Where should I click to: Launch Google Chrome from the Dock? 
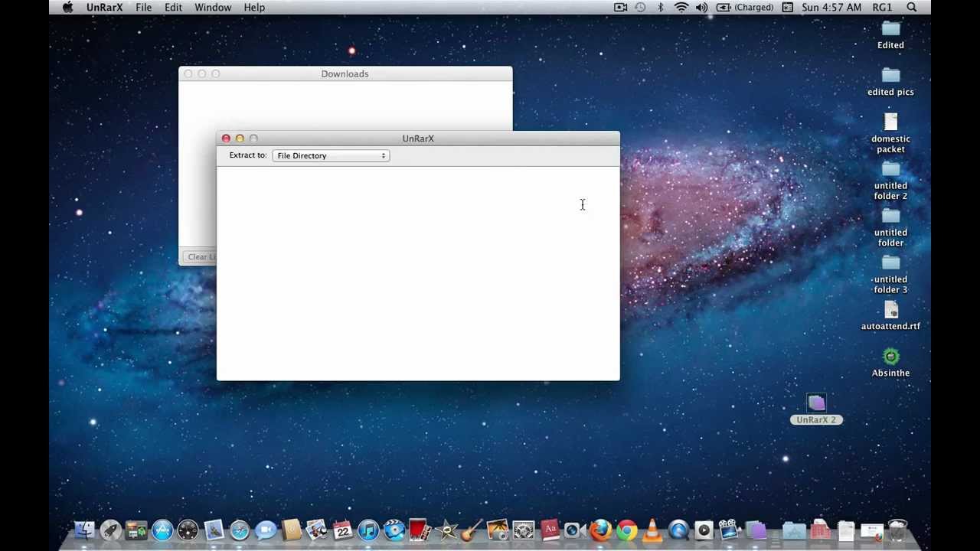click(627, 530)
